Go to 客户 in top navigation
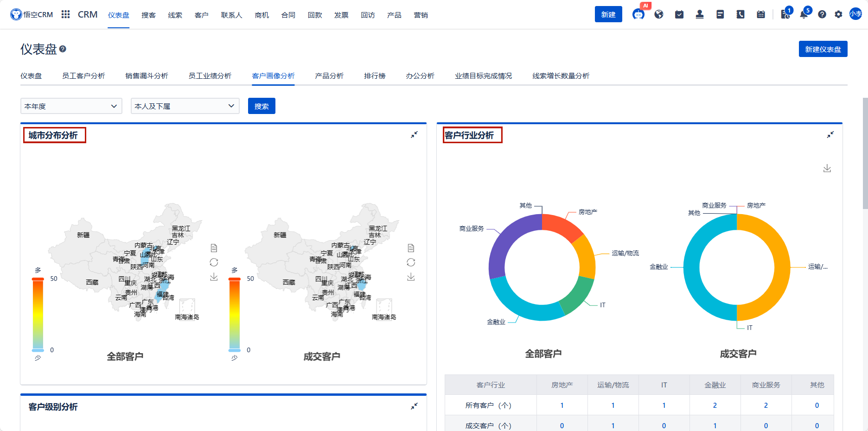868x431 pixels. 201,15
